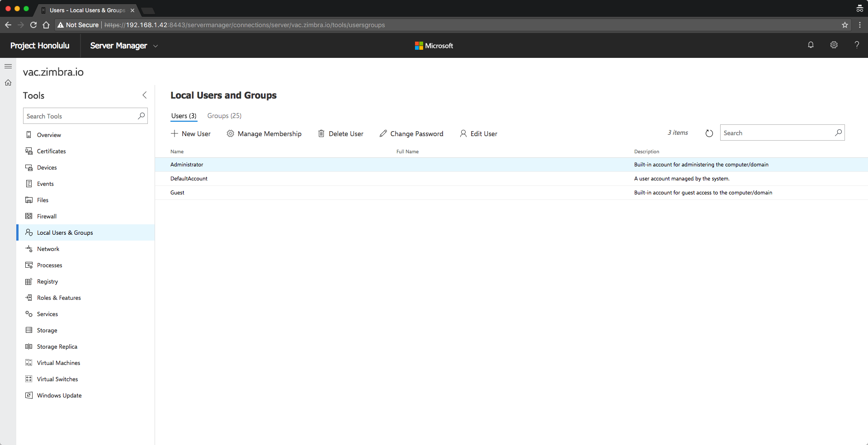Click the Windows Update icon
Viewport: 868px width, 445px height.
coord(29,395)
